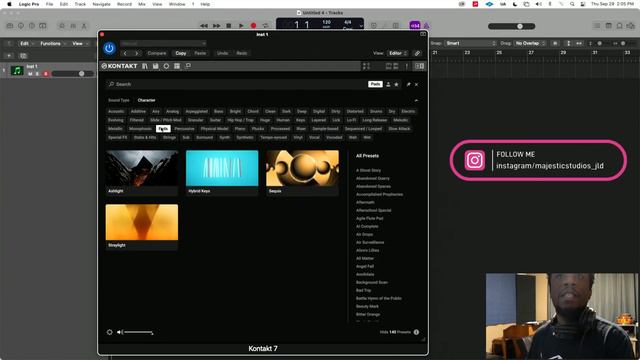Screen dimensions: 640x360
Task: Toggle Kontakt side panel layout icon
Action: tap(420, 66)
